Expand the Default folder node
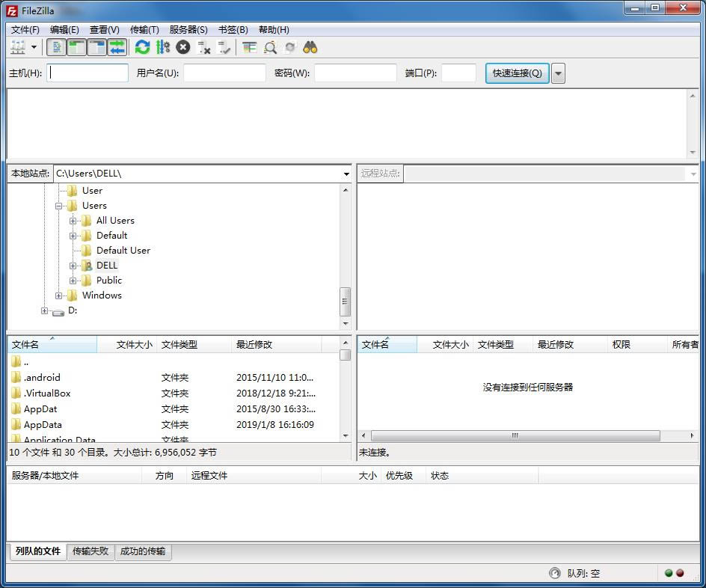 (x=73, y=236)
